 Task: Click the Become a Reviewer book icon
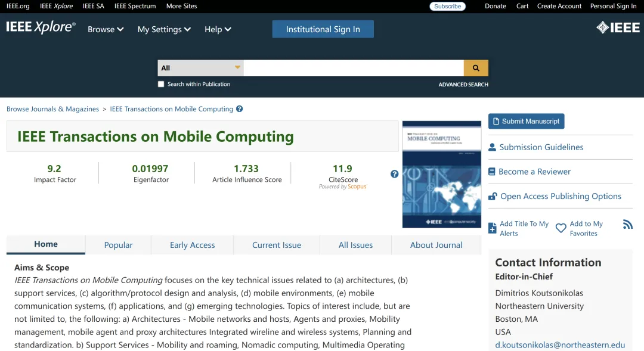(491, 172)
